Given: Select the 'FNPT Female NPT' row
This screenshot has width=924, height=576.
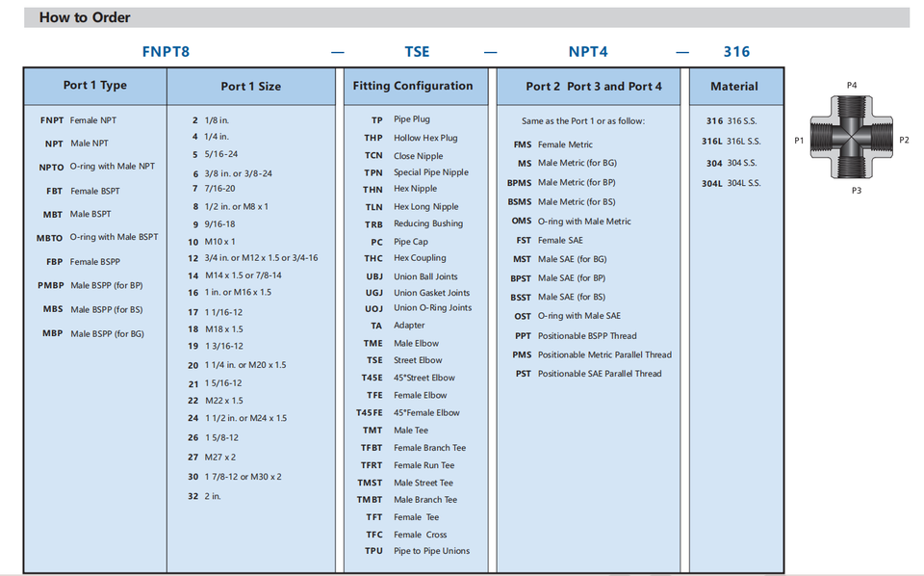Looking at the screenshot, I should click(x=78, y=120).
